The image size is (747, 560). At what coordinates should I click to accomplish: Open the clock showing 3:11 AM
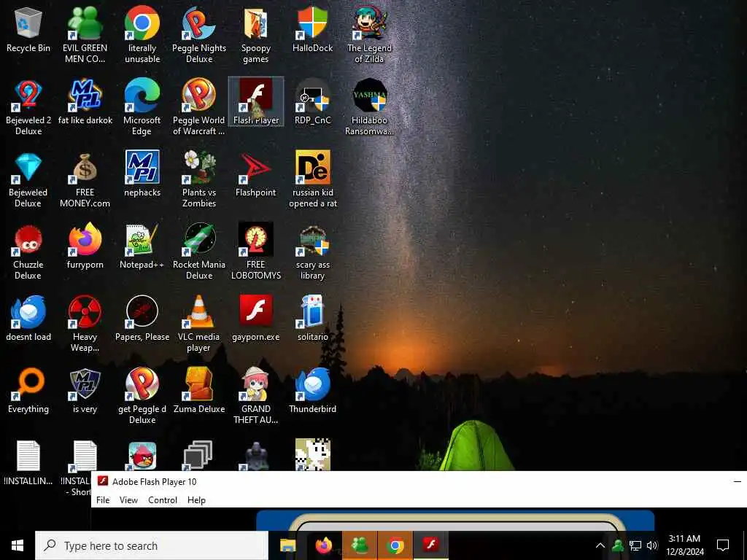[684, 545]
